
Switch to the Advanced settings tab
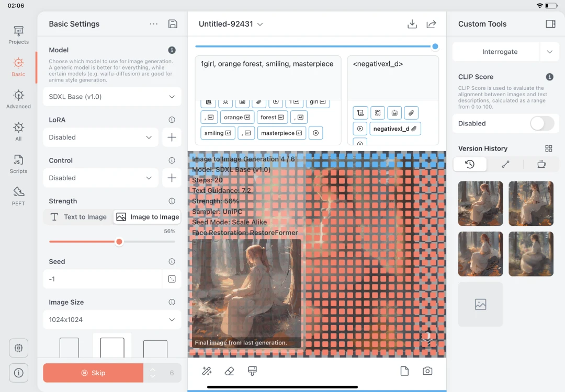(x=18, y=100)
